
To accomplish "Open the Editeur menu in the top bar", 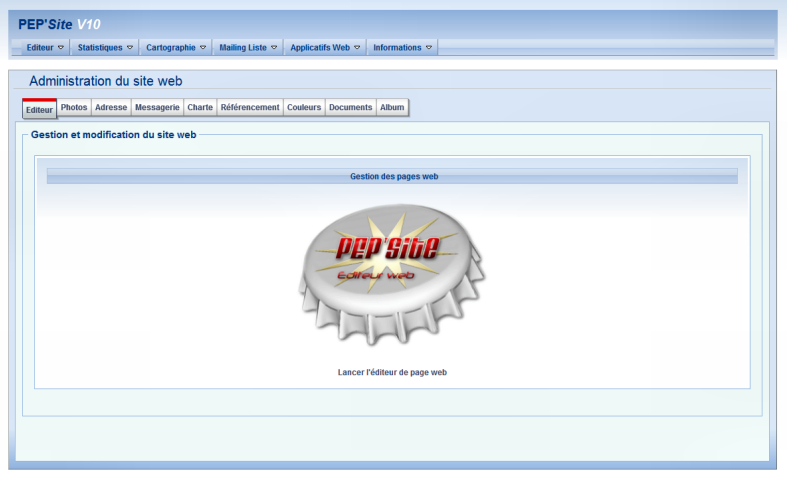I will tap(45, 48).
